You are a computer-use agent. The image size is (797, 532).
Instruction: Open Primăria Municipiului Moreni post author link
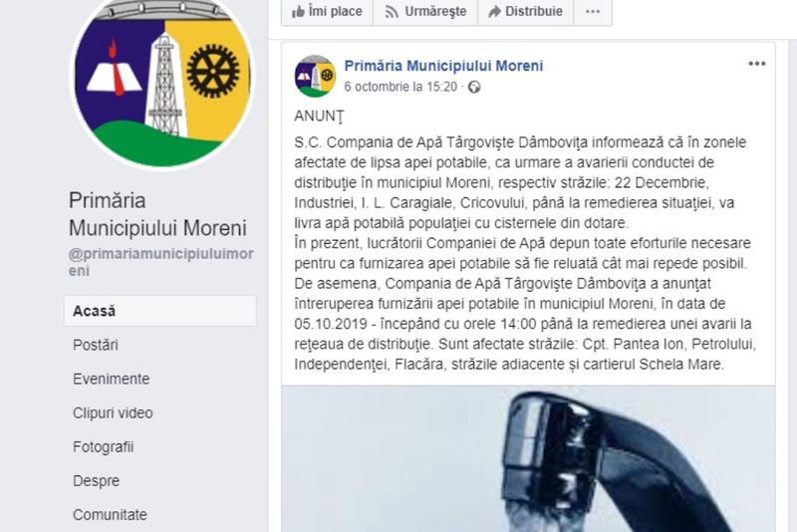[x=443, y=66]
